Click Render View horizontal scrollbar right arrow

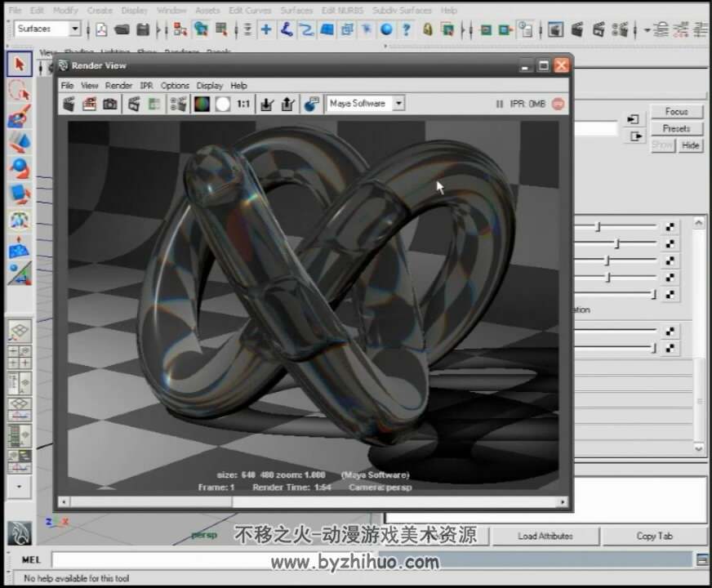pos(563,501)
